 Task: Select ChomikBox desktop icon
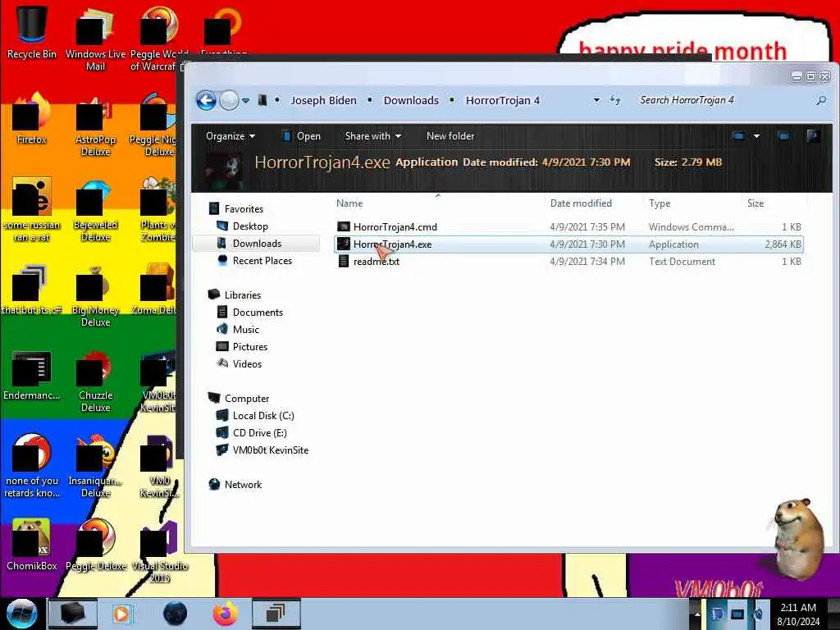pos(32,545)
